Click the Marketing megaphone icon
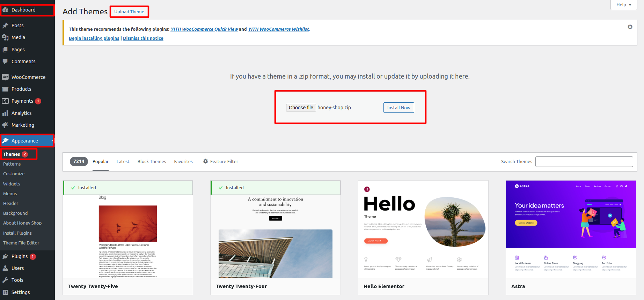644x300 pixels. coord(5,125)
